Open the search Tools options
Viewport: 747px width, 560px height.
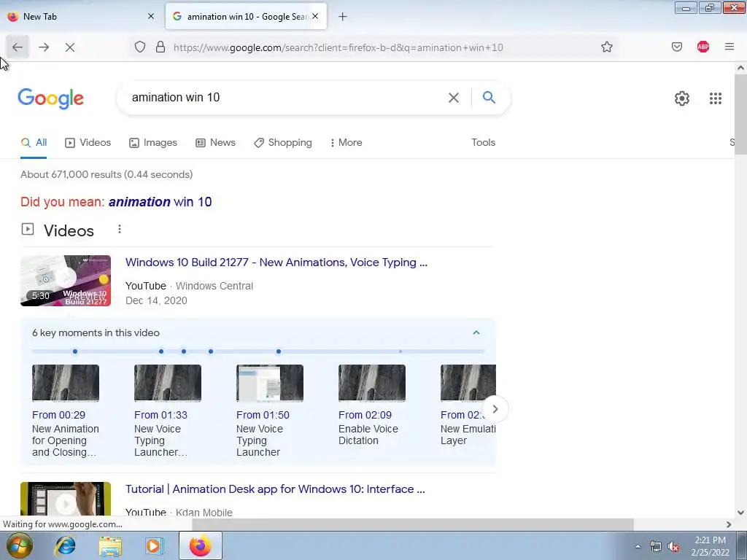[483, 142]
